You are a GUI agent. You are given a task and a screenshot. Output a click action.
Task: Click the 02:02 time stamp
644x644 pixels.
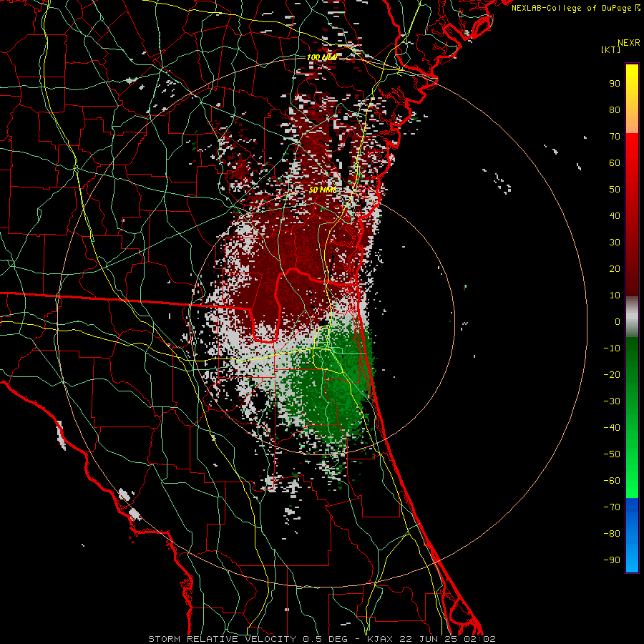[x=479, y=639]
